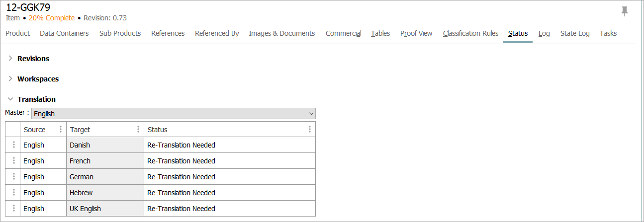Click the 20% Complete link
This screenshot has height=222, width=644.
point(51,18)
